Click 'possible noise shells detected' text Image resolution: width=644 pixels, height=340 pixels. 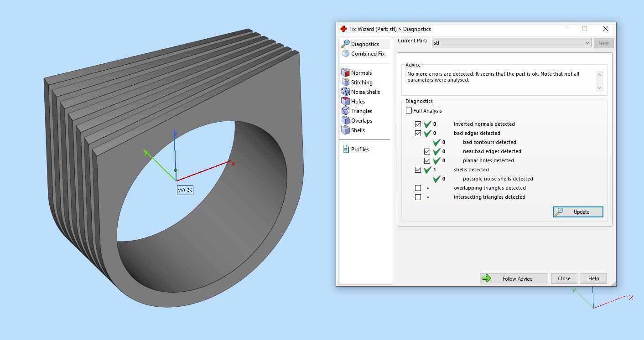pyautogui.click(x=498, y=179)
